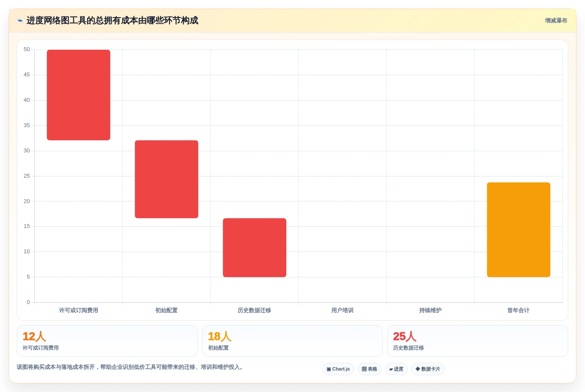The image size is (585, 392).
Task: Select the 数据卡片 tag chip
Action: (428, 369)
